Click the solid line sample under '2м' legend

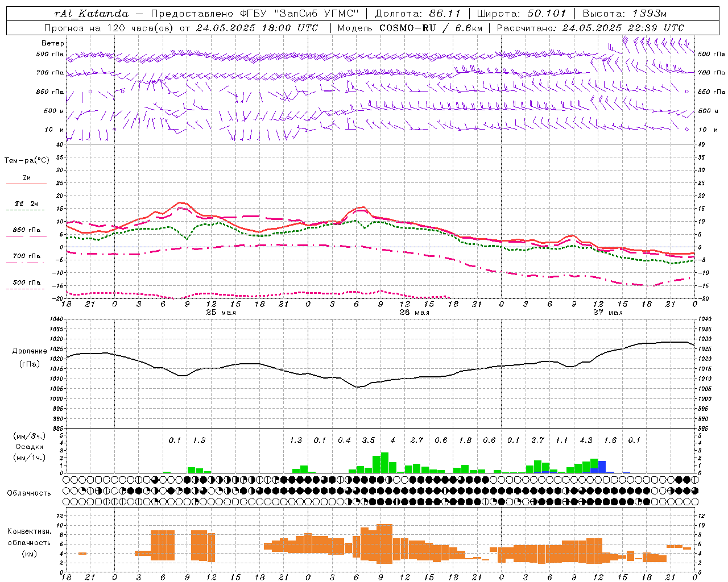click(x=26, y=184)
